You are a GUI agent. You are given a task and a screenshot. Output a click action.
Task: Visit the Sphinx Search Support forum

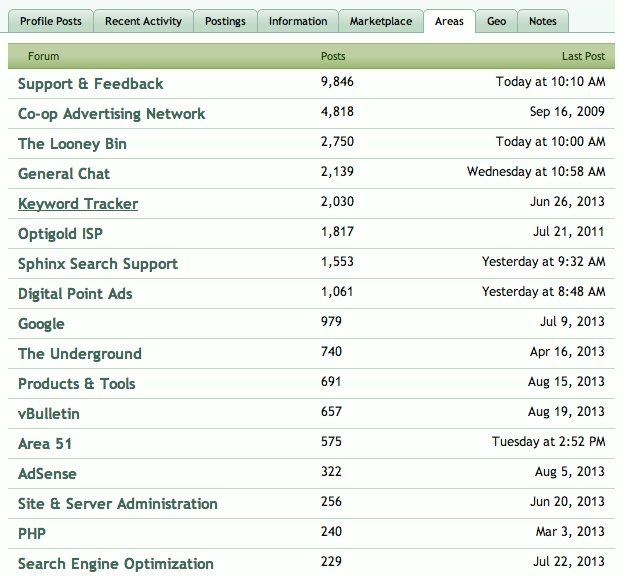point(98,264)
